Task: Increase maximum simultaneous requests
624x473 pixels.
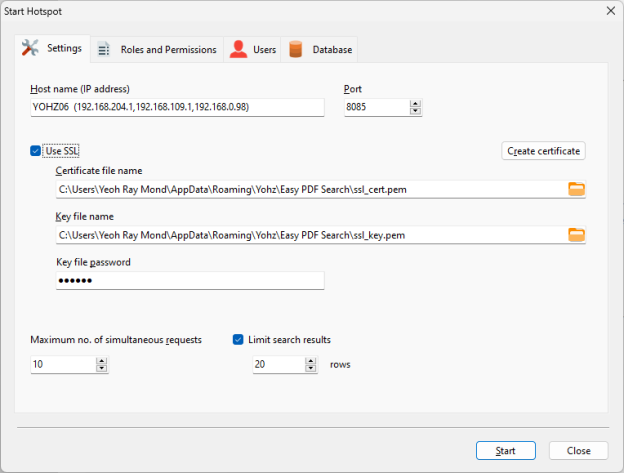Action: point(101,361)
